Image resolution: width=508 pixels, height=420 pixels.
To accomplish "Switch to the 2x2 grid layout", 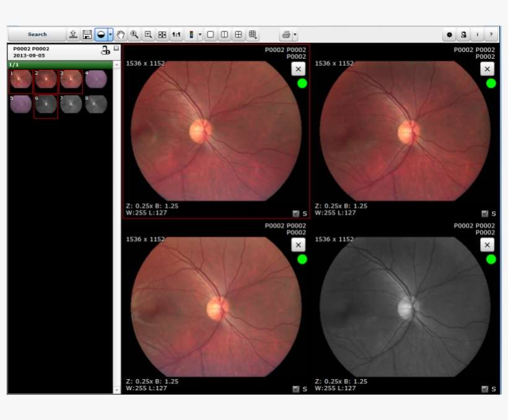I will pos(239,35).
